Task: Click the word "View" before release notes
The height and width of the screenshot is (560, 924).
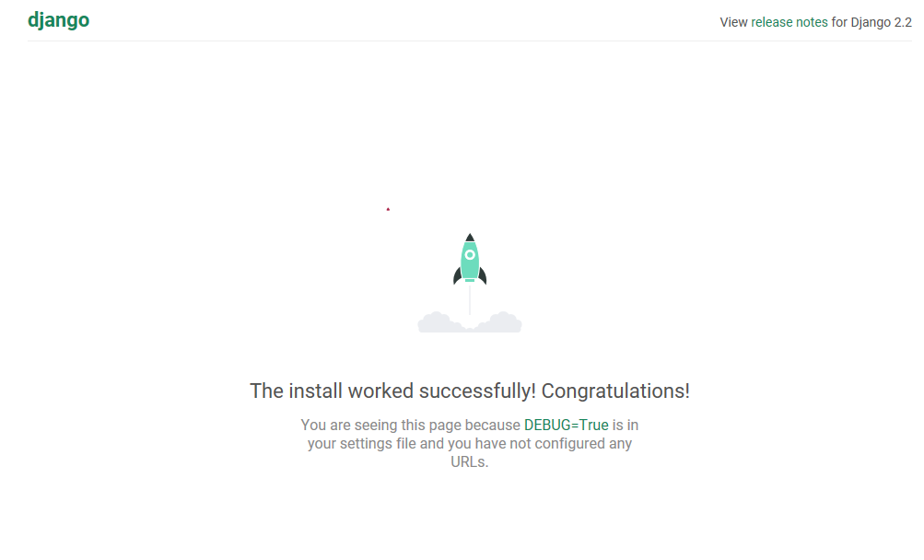Action: [x=733, y=22]
